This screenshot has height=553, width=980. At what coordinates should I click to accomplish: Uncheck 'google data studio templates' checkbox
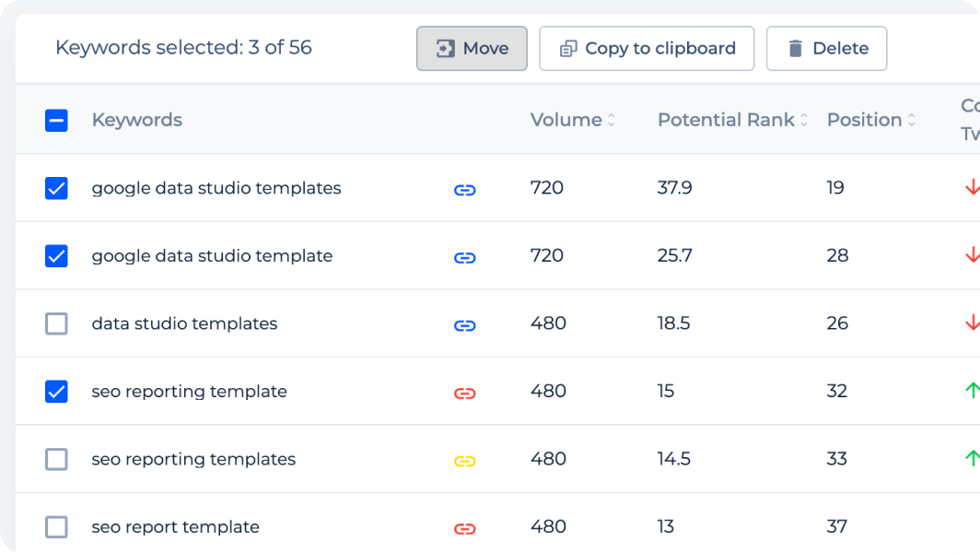pyautogui.click(x=56, y=188)
